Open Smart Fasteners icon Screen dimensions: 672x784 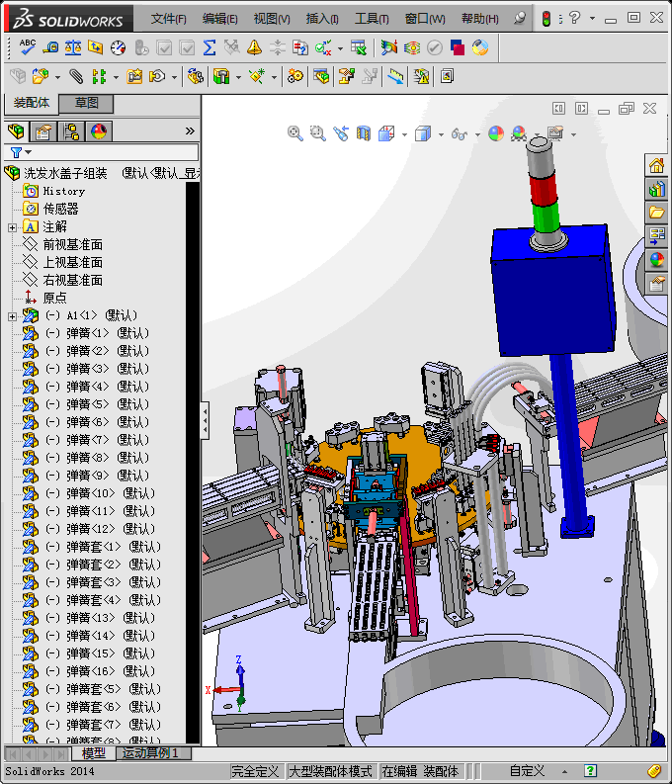coord(134,76)
